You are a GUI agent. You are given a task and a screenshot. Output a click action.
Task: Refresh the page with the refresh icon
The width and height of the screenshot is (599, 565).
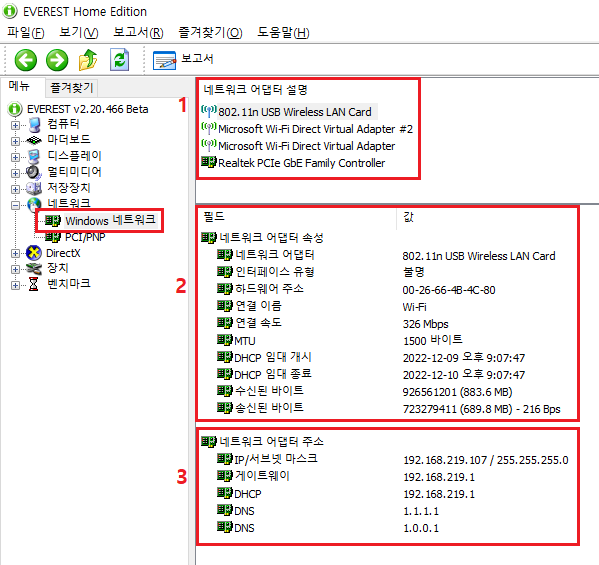(x=120, y=60)
